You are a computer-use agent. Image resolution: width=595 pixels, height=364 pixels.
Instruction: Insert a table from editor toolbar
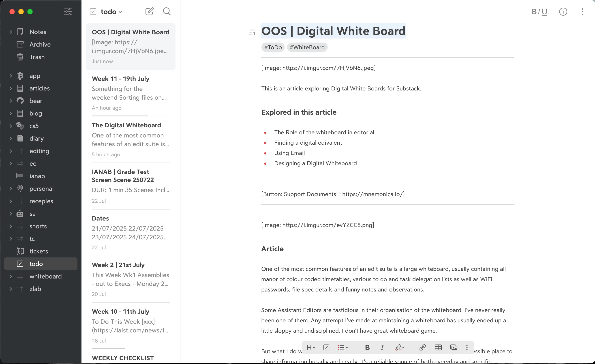click(x=438, y=347)
